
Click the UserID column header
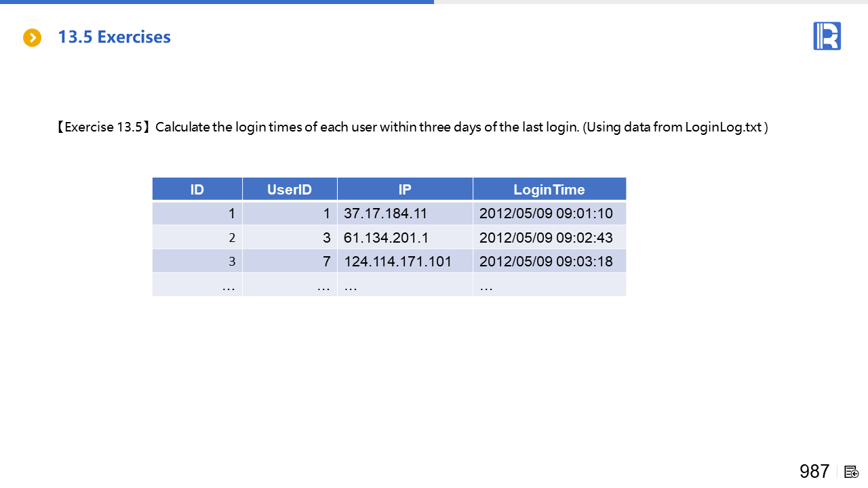[x=290, y=190]
